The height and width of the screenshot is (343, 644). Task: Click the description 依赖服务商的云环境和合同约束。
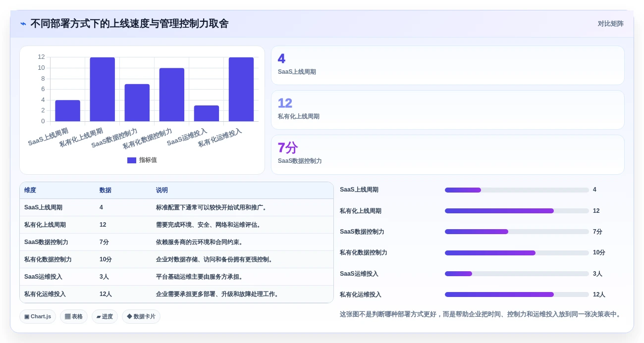coord(199,243)
